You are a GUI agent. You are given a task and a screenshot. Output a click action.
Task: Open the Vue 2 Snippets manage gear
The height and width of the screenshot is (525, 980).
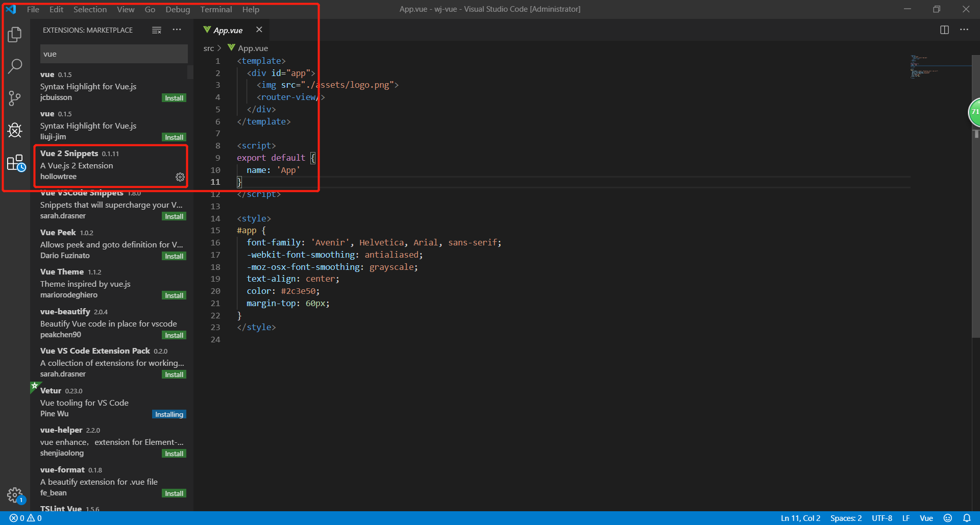point(180,177)
